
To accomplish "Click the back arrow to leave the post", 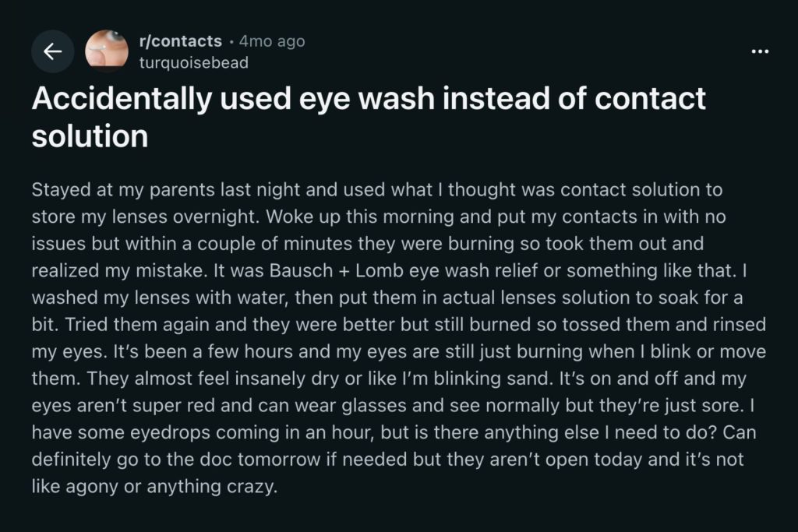I will click(52, 51).
